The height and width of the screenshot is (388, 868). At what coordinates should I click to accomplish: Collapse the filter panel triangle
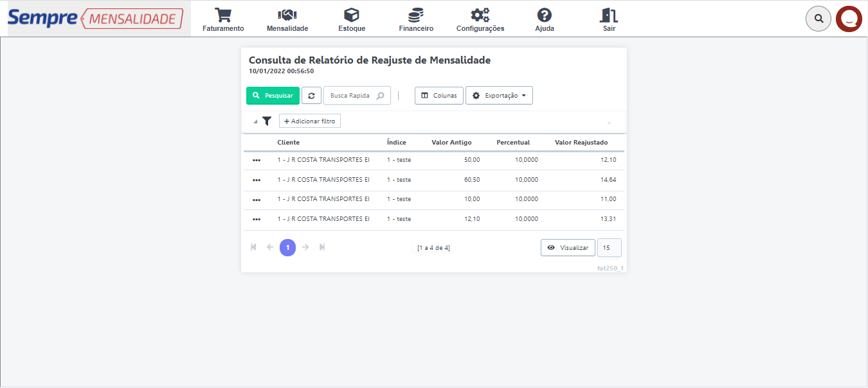[255, 121]
